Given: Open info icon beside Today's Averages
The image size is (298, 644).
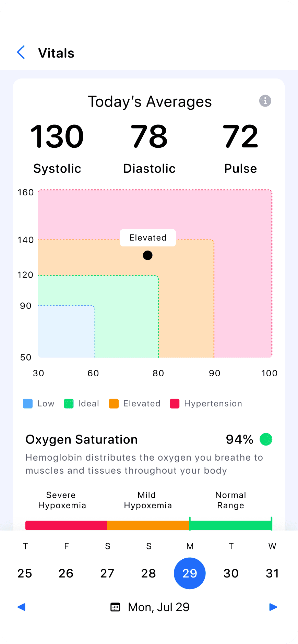Looking at the screenshot, I should [265, 101].
